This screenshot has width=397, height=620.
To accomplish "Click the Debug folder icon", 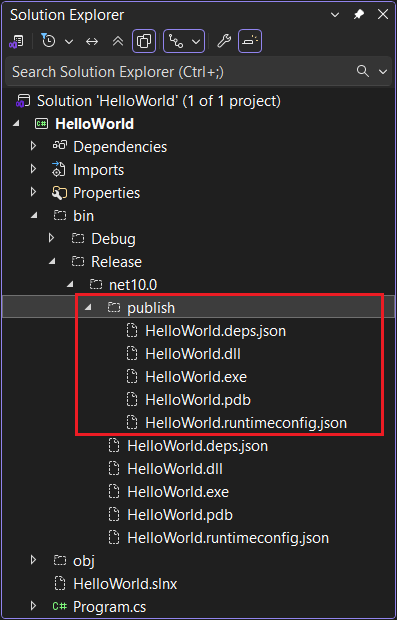I will coord(78,238).
